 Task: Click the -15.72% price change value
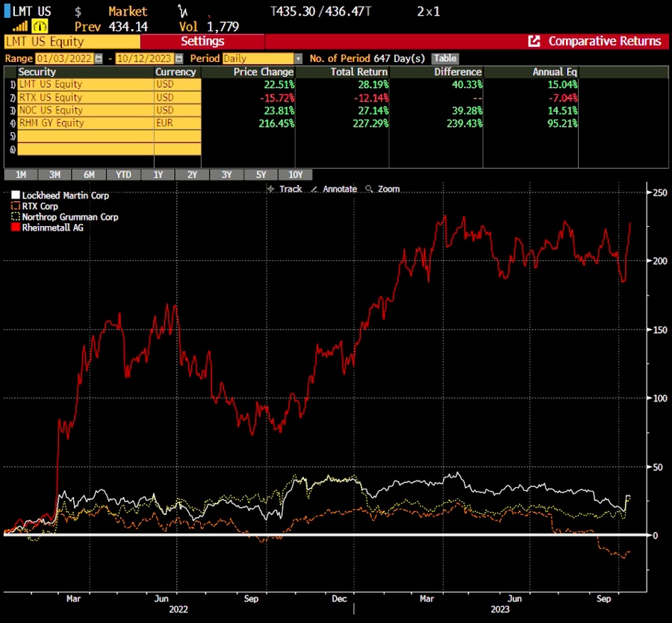coord(277,98)
